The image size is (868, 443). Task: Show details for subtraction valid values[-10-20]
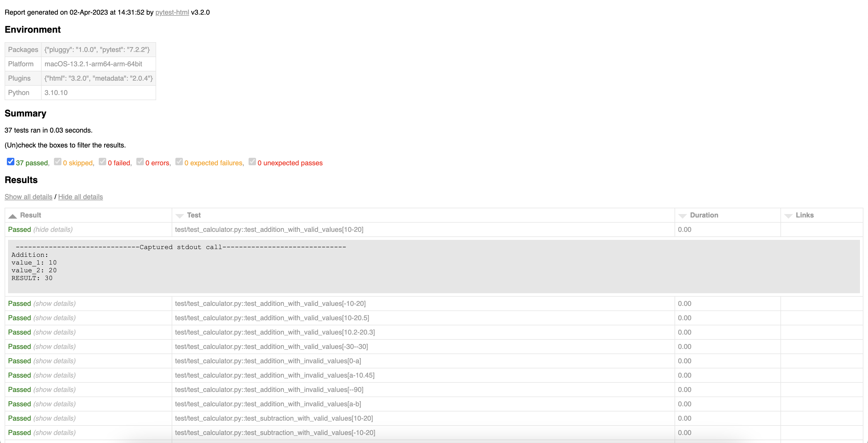(x=54, y=433)
